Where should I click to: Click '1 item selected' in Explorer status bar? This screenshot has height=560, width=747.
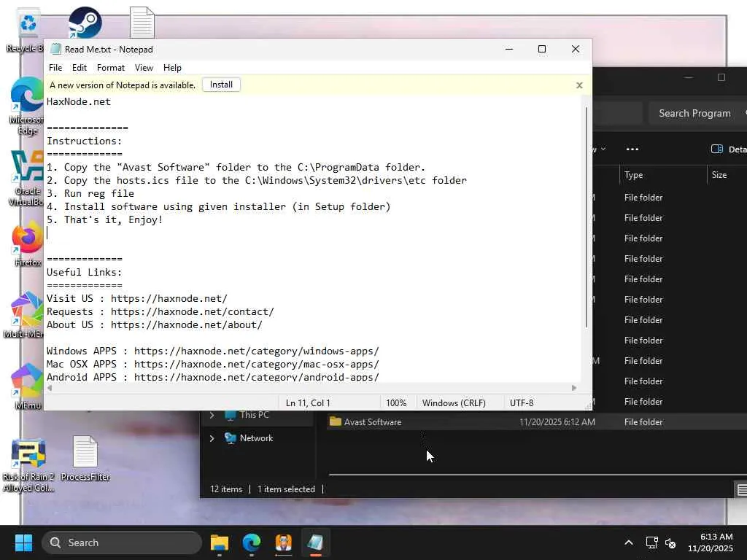(x=286, y=489)
